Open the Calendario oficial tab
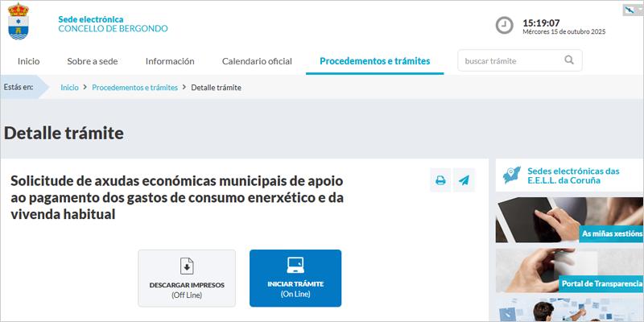The image size is (644, 322). (x=257, y=61)
